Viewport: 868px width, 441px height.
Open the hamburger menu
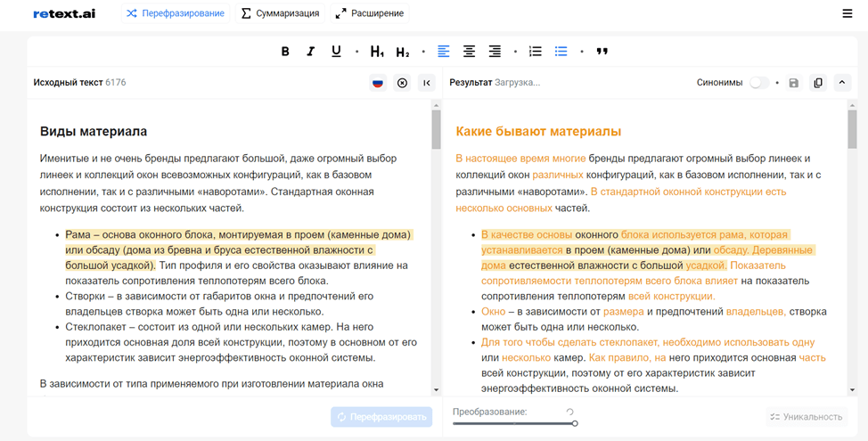tap(847, 13)
